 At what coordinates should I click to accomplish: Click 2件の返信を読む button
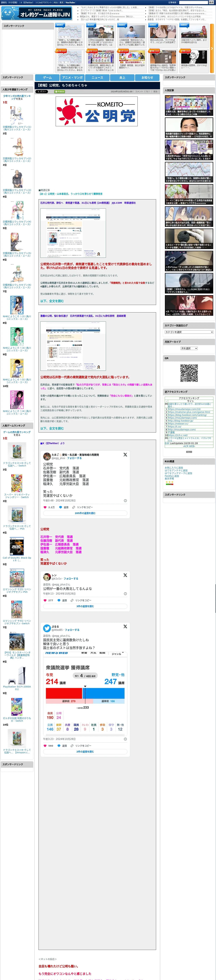[x=85, y=752]
